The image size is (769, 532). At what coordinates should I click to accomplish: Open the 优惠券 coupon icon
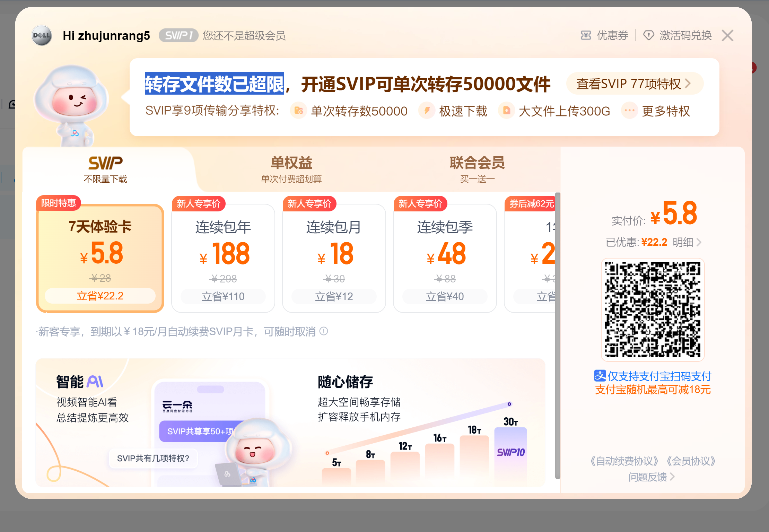[586, 35]
